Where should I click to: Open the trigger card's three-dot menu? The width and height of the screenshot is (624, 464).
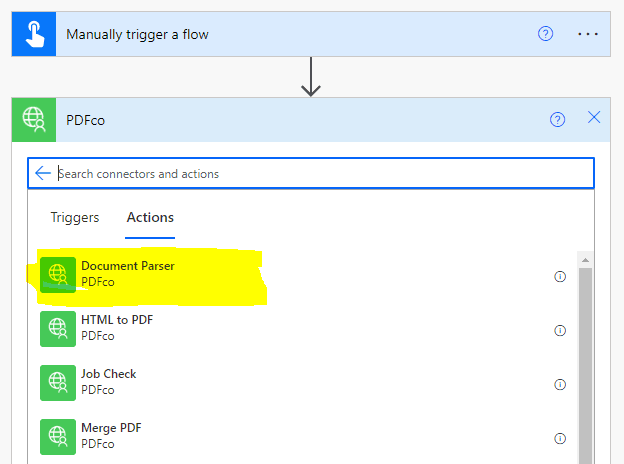(x=588, y=34)
